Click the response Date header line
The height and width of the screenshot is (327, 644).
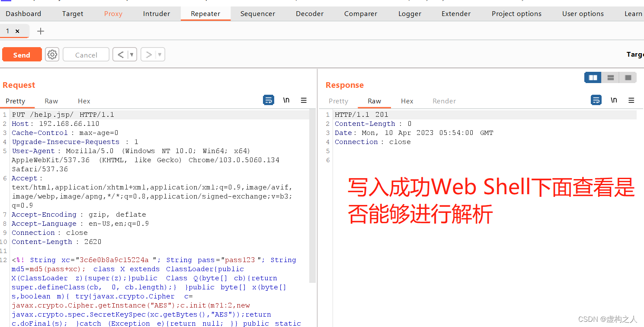click(414, 133)
